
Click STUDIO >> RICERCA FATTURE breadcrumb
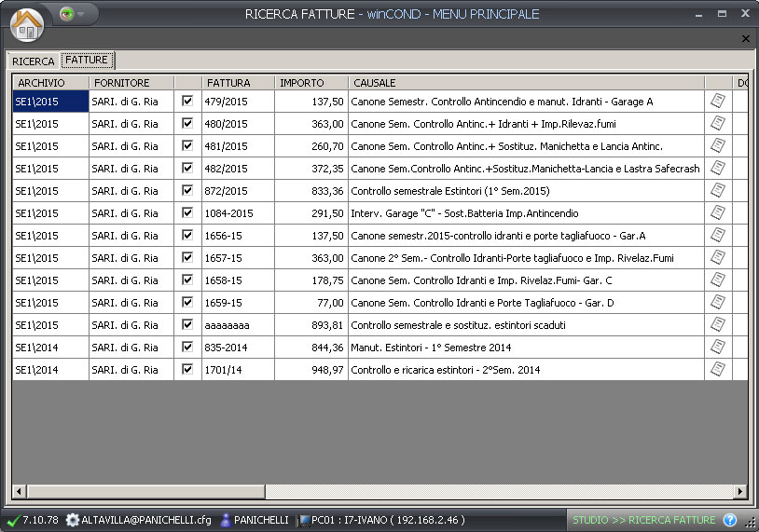coord(643,520)
